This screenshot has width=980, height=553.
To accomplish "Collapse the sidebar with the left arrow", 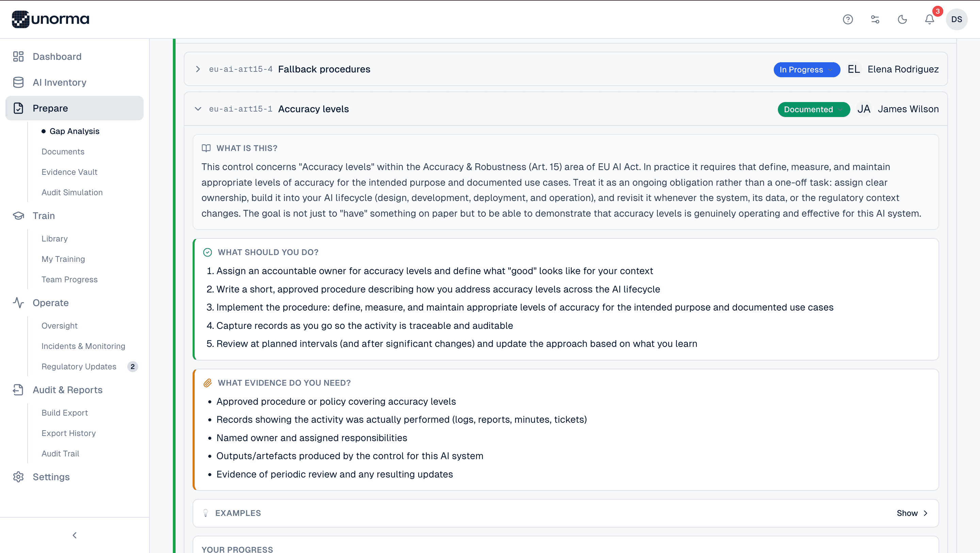I will [75, 535].
